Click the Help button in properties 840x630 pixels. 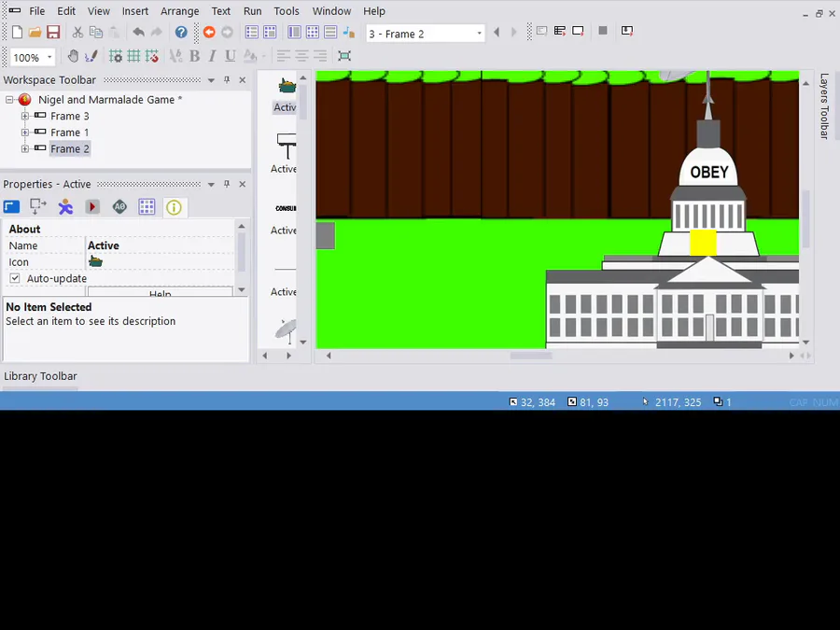(x=161, y=292)
